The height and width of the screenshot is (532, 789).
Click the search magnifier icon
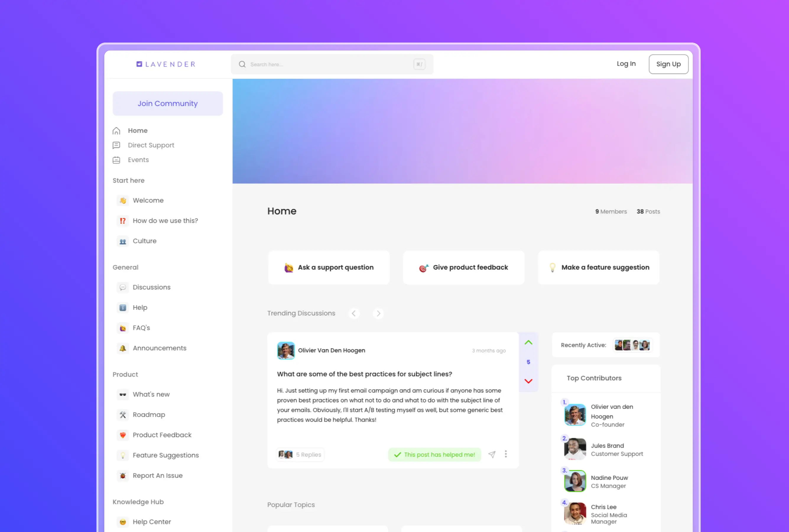point(242,64)
